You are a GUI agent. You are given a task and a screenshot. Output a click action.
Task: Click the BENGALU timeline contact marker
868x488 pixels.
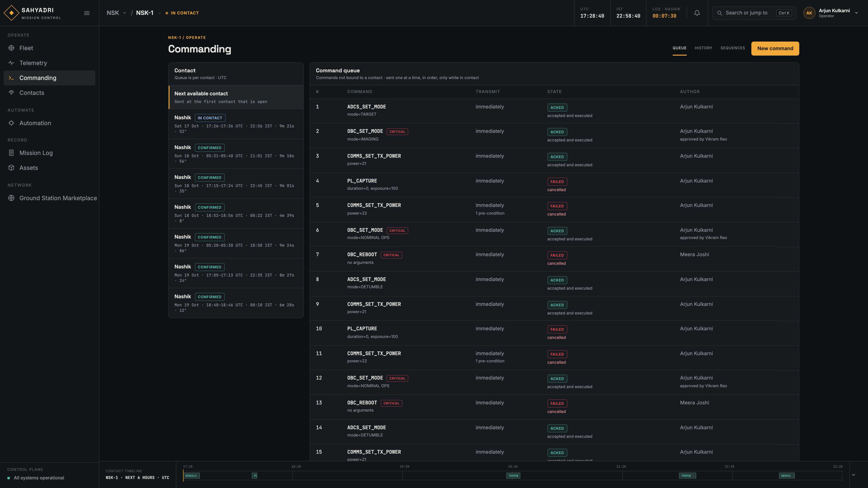tap(191, 476)
